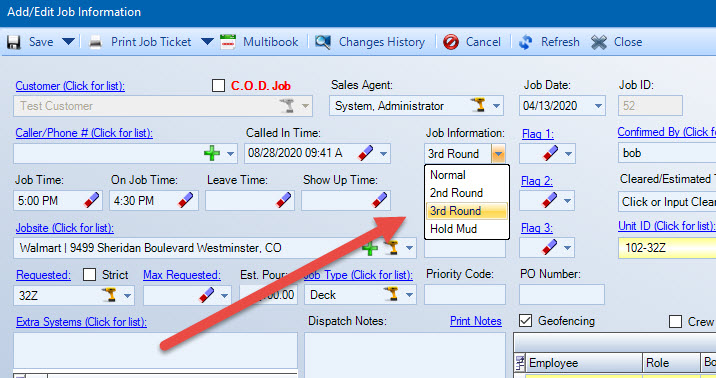Clear the Called In Time with eraser icon
The image size is (716, 378).
[x=366, y=153]
